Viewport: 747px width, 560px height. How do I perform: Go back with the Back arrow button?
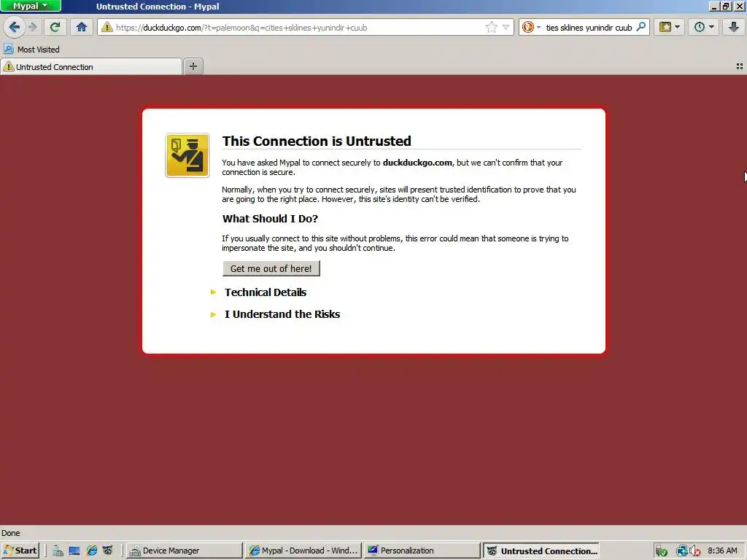coord(15,27)
